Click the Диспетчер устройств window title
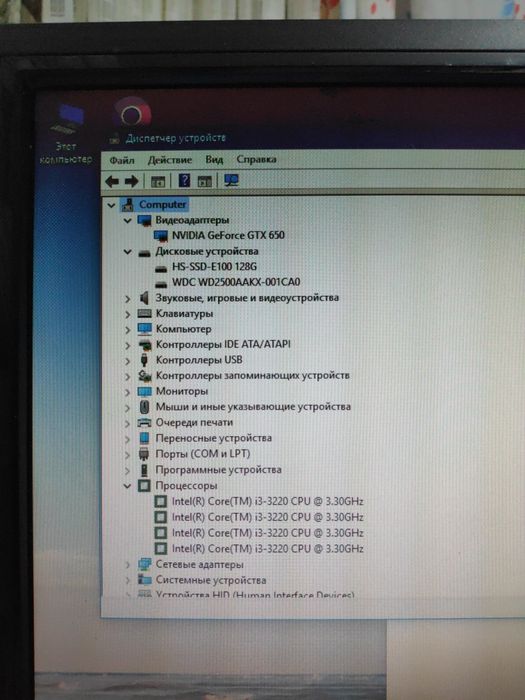 175,138
